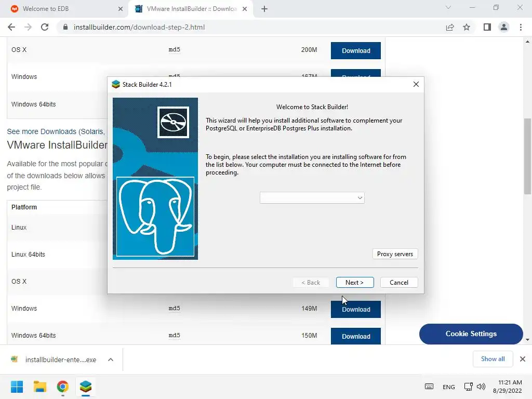Screen dimensions: 532x399
Task: Close the Stack Builder dialog
Action: 416,84
